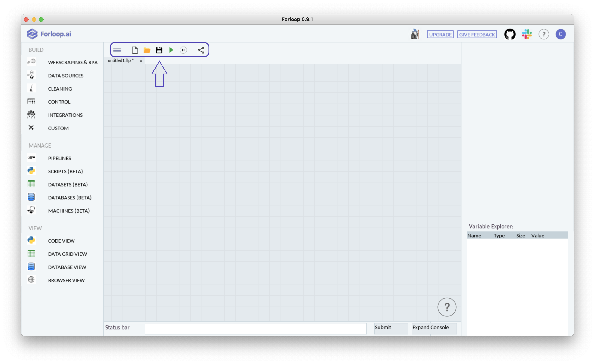
Task: Click the share icon in toolbar
Action: [201, 50]
